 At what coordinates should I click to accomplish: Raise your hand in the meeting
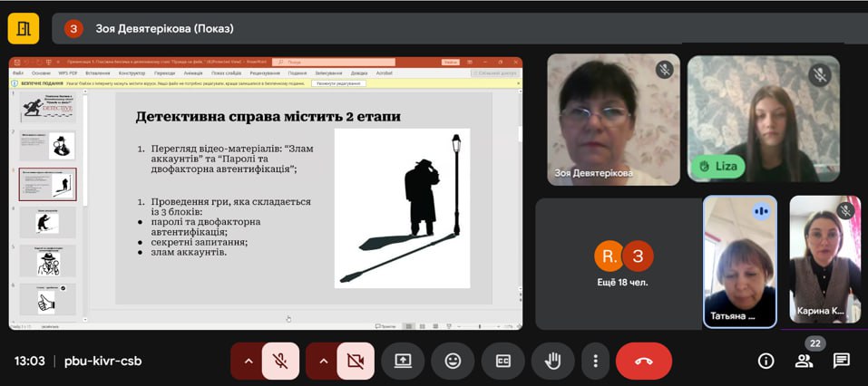(x=552, y=361)
